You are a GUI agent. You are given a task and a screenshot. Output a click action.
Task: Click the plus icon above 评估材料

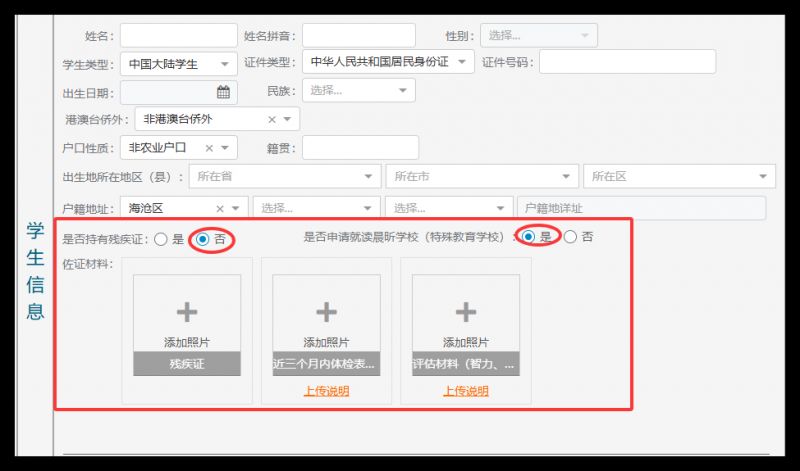pos(465,312)
